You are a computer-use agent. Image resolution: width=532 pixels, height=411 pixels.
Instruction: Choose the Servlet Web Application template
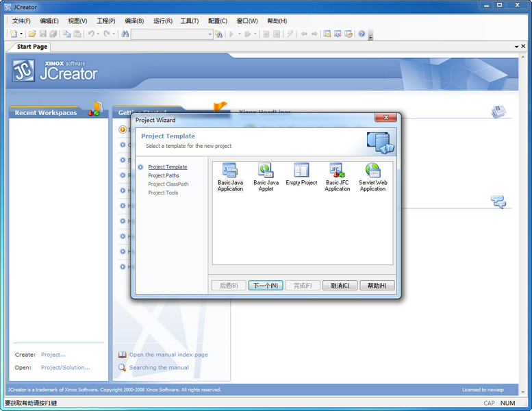(372, 177)
